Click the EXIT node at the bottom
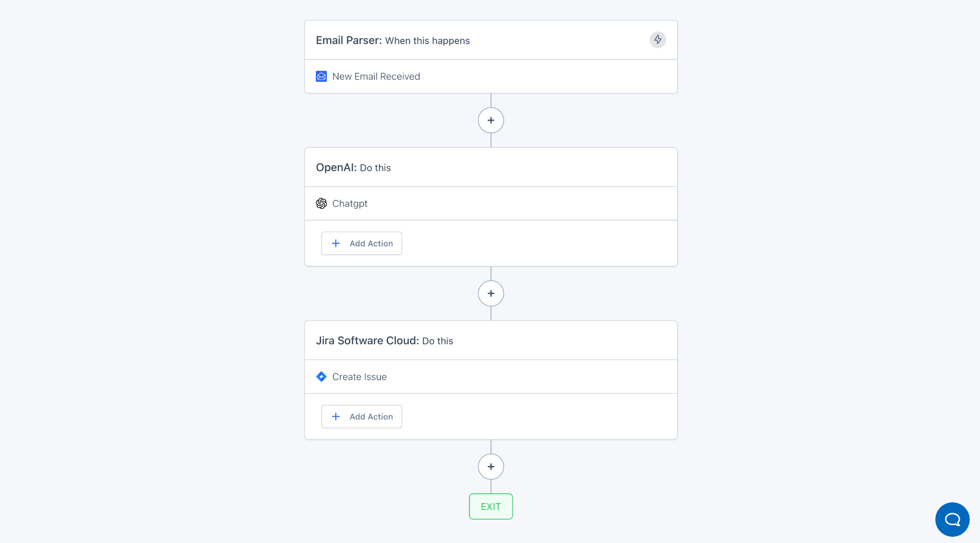Image resolution: width=980 pixels, height=543 pixels. [490, 506]
